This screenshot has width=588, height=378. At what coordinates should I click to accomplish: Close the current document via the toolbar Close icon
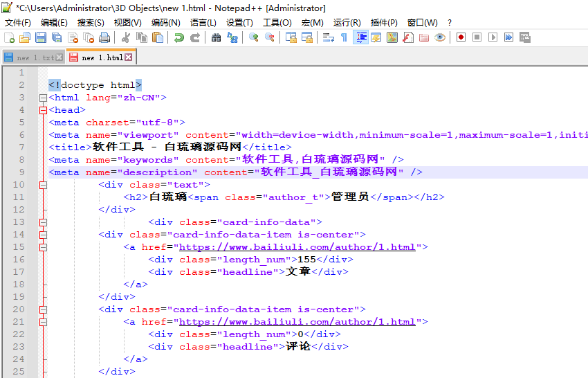click(x=73, y=37)
